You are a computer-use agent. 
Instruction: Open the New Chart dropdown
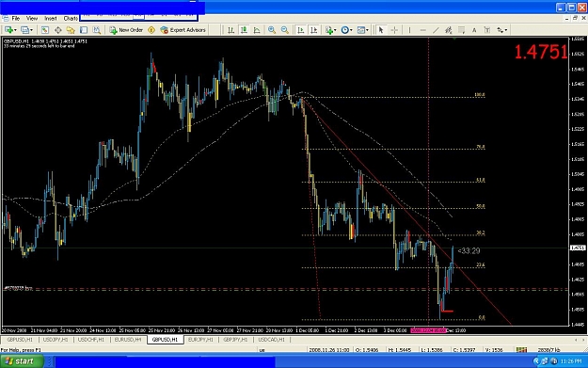click(x=10, y=30)
